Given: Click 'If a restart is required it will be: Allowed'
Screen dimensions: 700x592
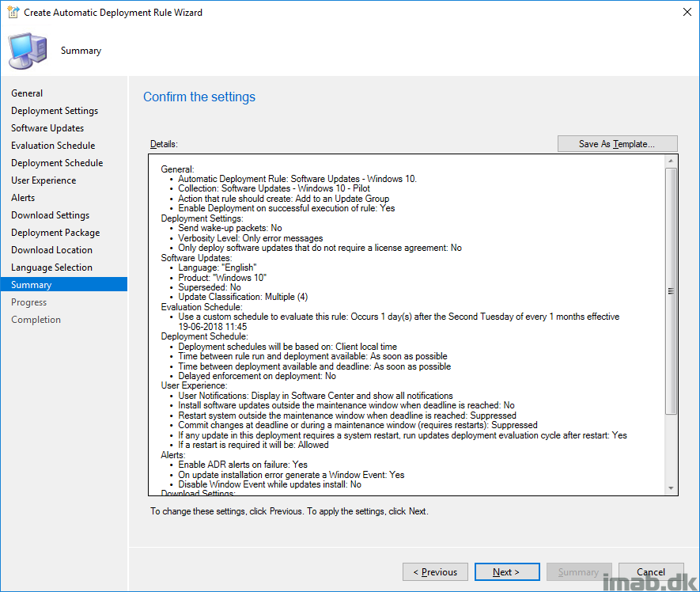Looking at the screenshot, I should pyautogui.click(x=253, y=445).
